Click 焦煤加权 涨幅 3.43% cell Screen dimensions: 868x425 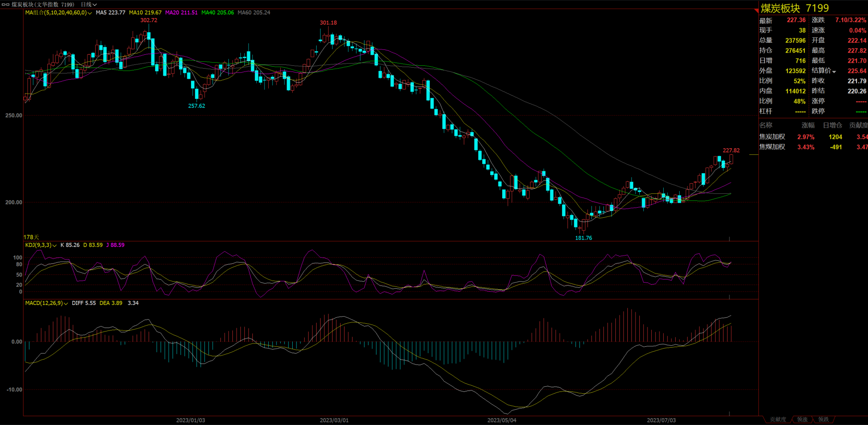click(x=806, y=147)
